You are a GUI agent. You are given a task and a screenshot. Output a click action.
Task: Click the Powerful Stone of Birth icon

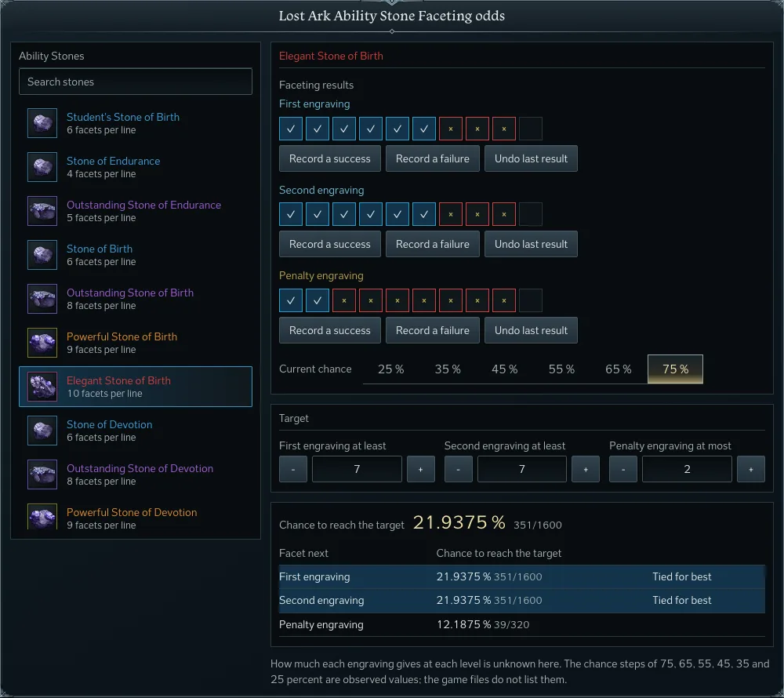coord(42,343)
